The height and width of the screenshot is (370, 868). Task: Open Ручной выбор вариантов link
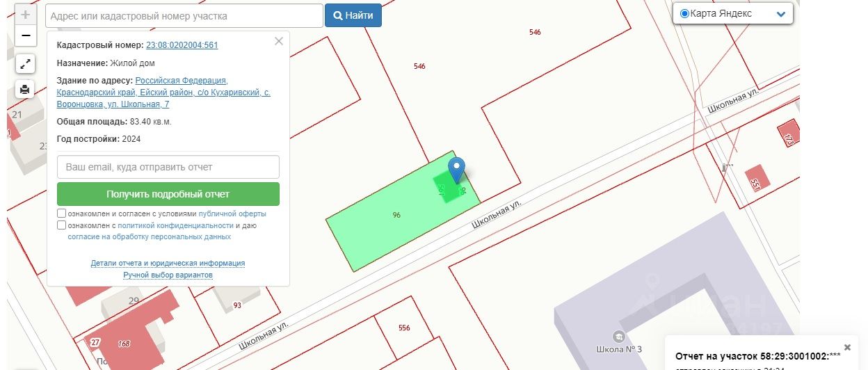168,275
